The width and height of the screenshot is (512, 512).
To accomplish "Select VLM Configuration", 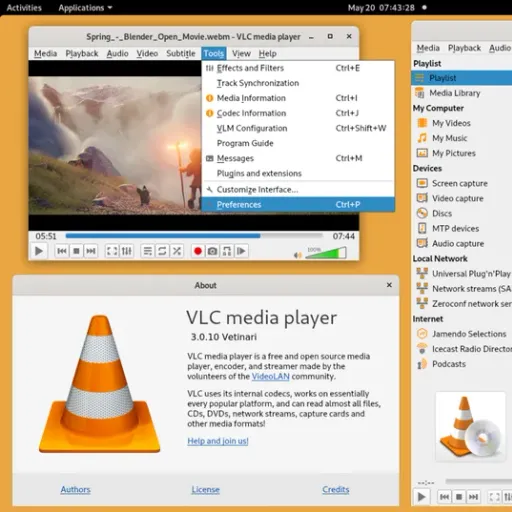I will (x=298, y=128).
